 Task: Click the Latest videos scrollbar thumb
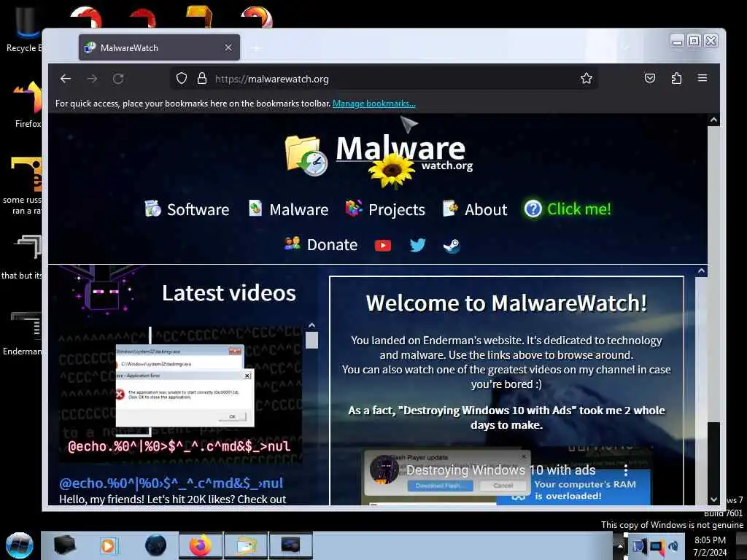point(311,341)
